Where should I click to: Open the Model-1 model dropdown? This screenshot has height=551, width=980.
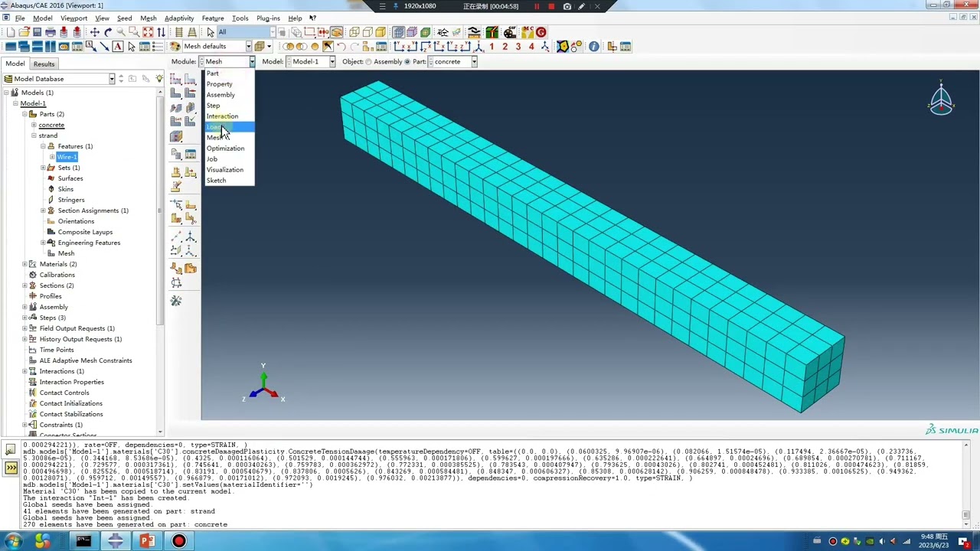pyautogui.click(x=332, y=62)
